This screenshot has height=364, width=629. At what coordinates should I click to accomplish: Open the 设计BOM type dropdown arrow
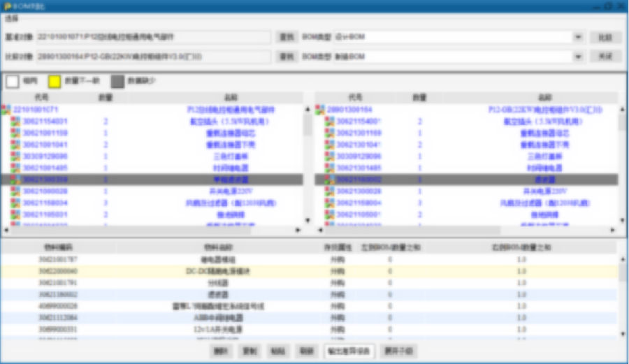pos(578,37)
